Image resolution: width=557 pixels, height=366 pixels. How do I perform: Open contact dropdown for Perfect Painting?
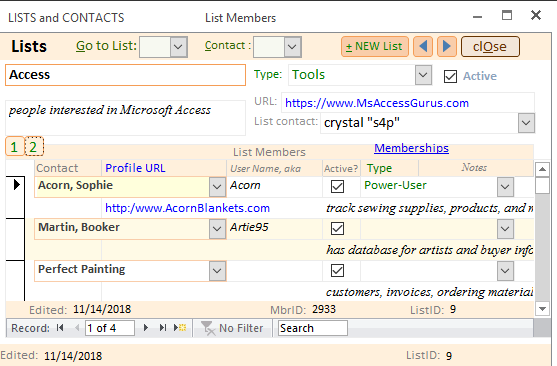tap(217, 270)
